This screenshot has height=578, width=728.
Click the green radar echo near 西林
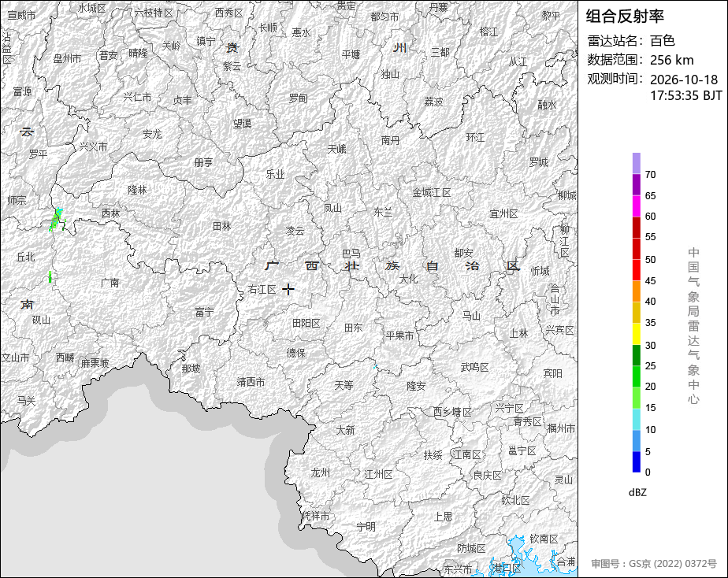tap(57, 220)
